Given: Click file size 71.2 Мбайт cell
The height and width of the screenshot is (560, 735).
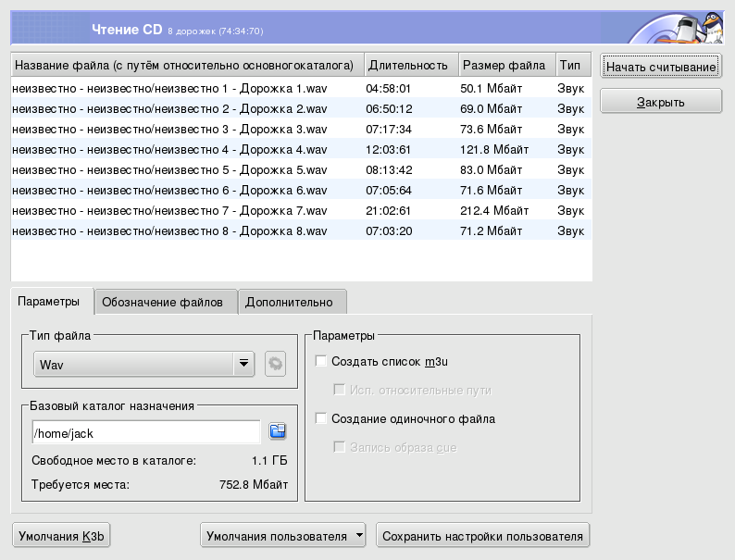Looking at the screenshot, I should [x=491, y=231].
